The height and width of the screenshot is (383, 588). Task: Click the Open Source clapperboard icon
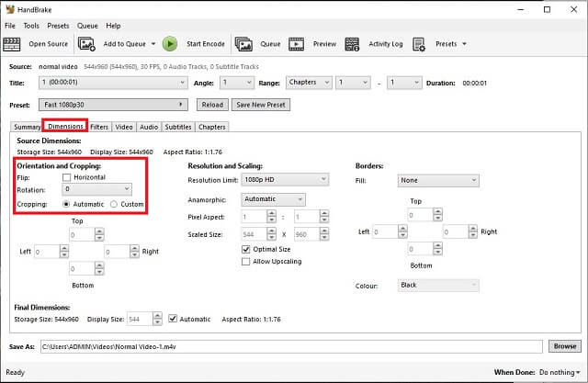click(12, 44)
